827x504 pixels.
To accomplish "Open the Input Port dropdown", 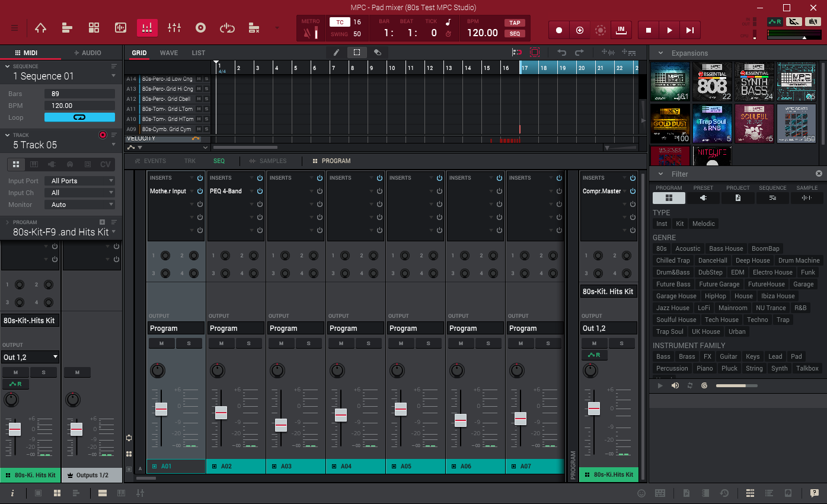I will point(79,180).
